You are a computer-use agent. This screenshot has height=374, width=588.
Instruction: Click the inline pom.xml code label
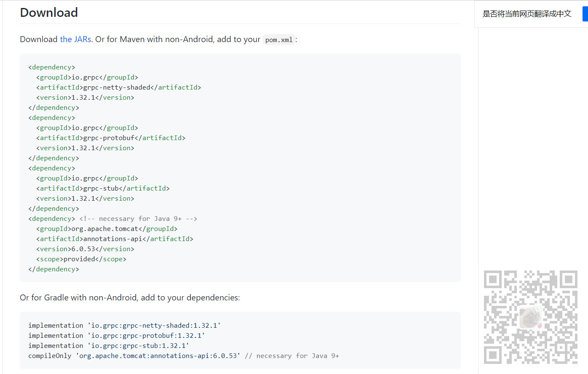(x=279, y=40)
